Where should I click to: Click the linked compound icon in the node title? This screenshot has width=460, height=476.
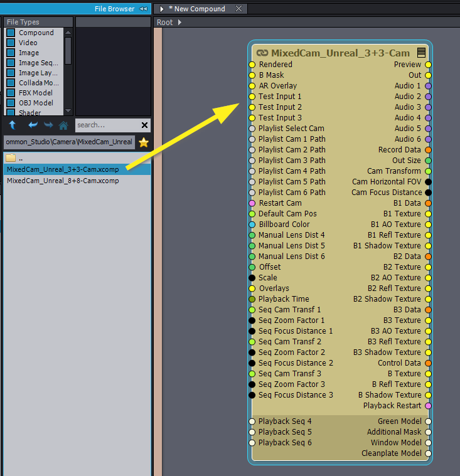[262, 53]
